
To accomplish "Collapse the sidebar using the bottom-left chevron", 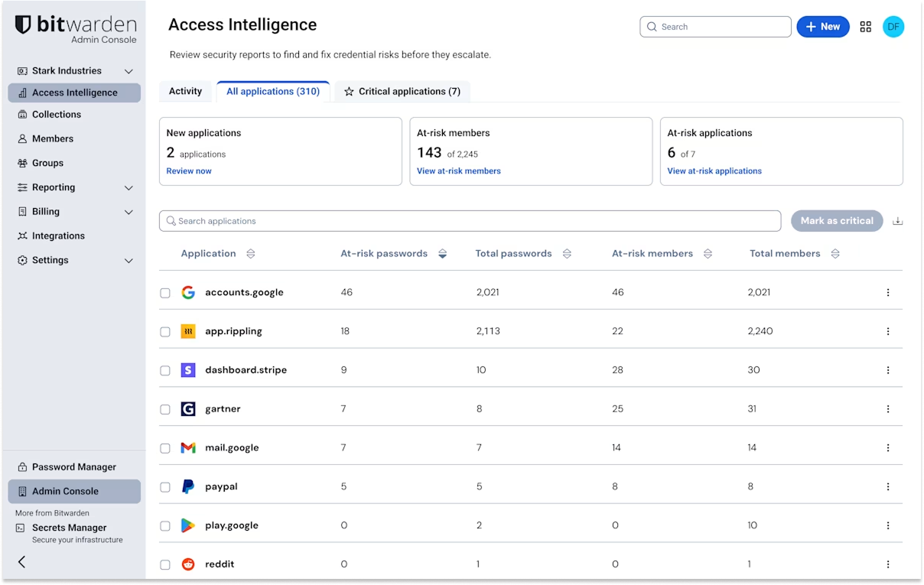I will [x=21, y=562].
